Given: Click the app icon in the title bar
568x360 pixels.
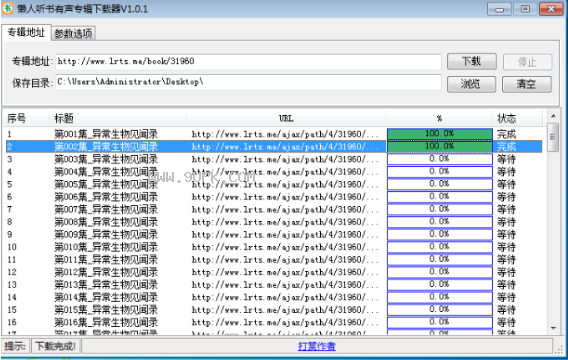Looking at the screenshot, I should [x=7, y=8].
